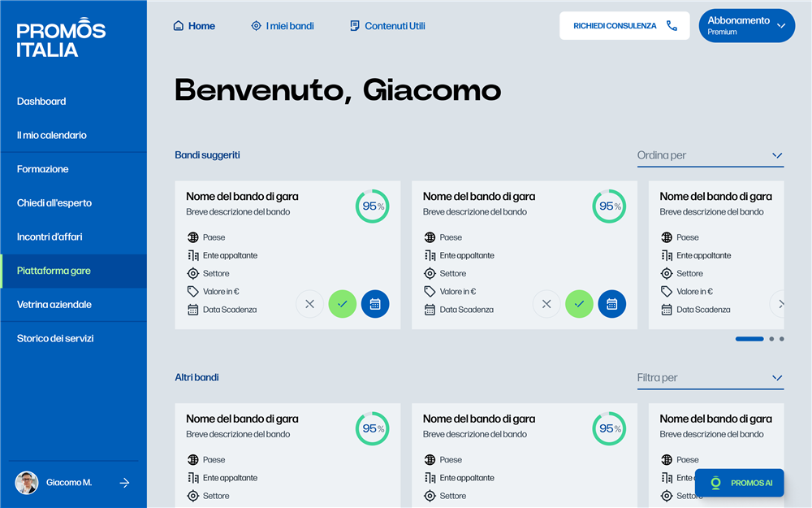Select Piattaforma gare in the sidebar
Screen dimensions: 812x508
click(x=74, y=271)
